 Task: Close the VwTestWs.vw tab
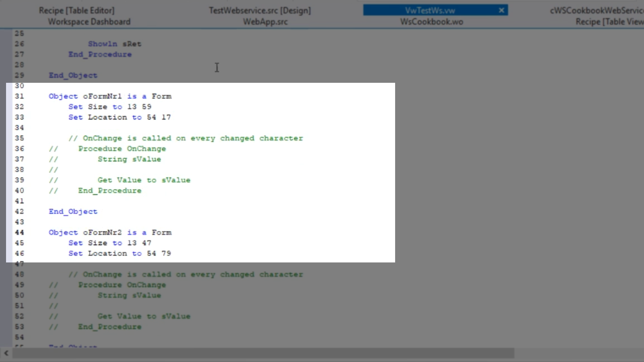click(501, 10)
